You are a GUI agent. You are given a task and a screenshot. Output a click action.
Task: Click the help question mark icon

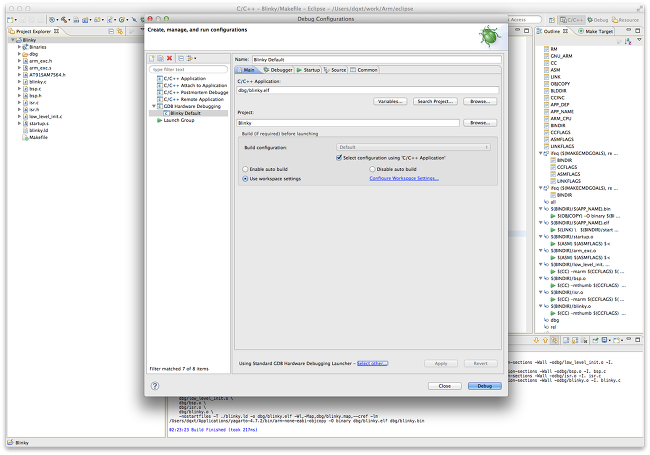[x=155, y=386]
